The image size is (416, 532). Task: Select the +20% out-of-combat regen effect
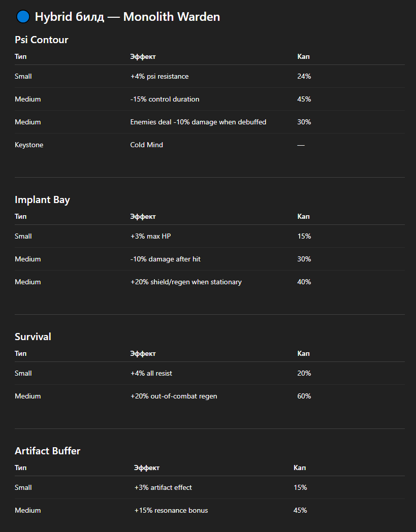pyautogui.click(x=174, y=396)
